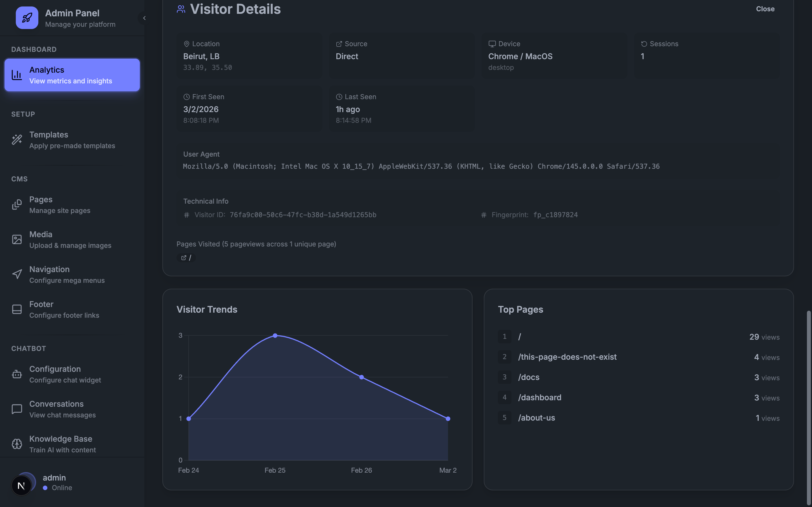This screenshot has height=507, width=812.
Task: Click the Footer panel icon
Action: pyautogui.click(x=17, y=309)
